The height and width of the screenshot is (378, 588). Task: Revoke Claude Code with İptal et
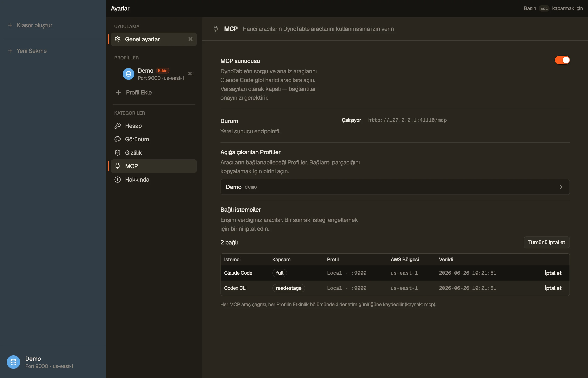coord(553,273)
